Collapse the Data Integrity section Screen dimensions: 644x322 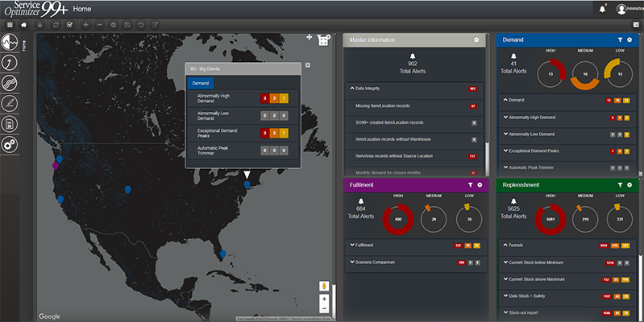(351, 88)
